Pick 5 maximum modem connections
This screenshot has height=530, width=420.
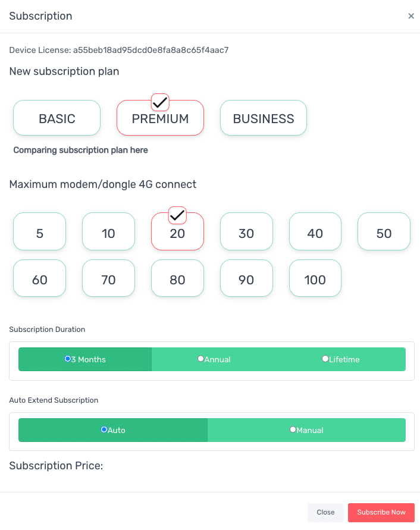pos(39,233)
